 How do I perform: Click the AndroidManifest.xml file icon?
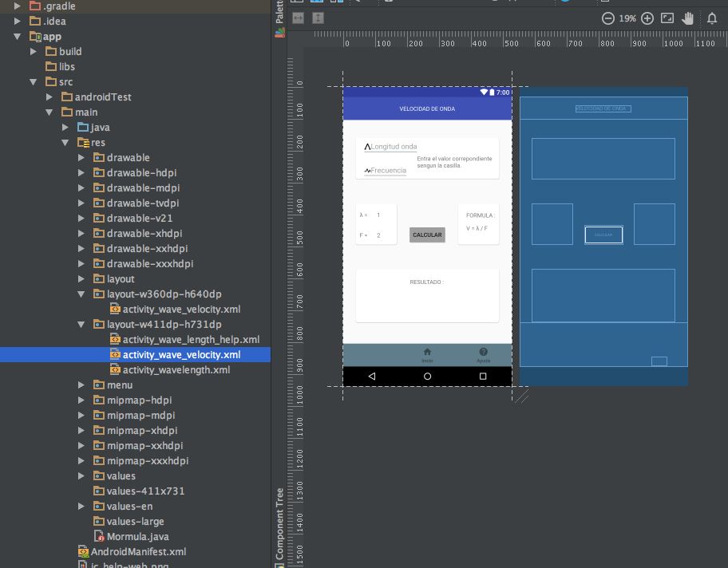click(84, 551)
